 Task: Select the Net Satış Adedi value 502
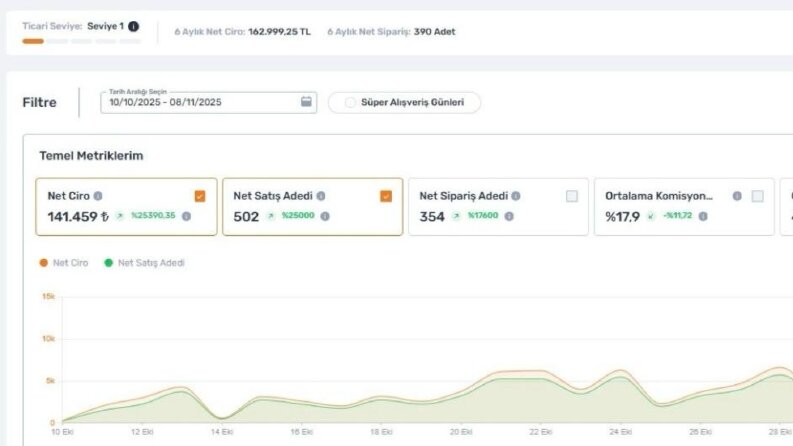(x=246, y=216)
